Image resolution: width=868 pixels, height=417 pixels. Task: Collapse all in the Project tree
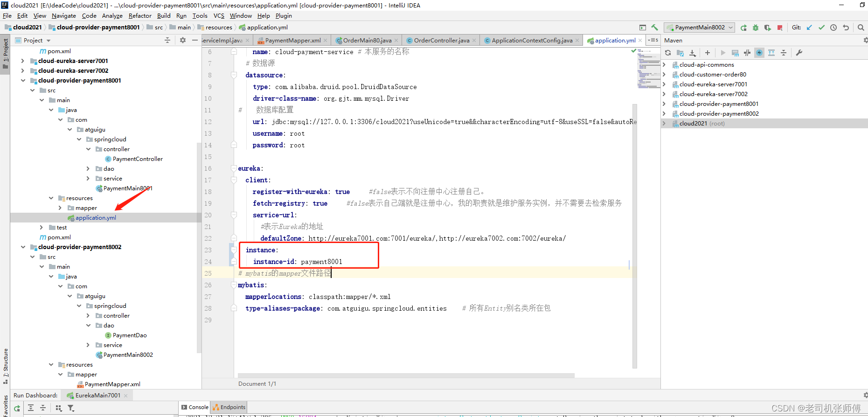pyautogui.click(x=167, y=41)
